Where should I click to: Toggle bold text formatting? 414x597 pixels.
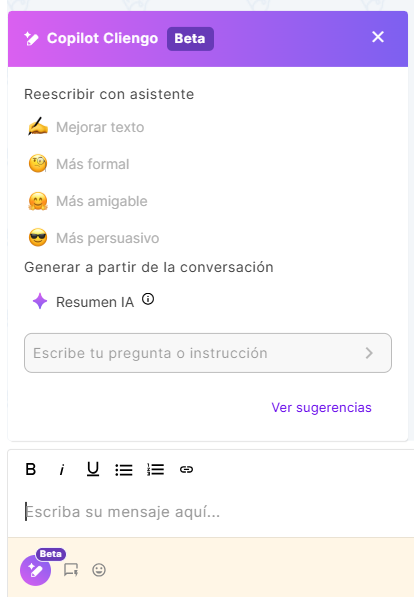tap(31, 469)
